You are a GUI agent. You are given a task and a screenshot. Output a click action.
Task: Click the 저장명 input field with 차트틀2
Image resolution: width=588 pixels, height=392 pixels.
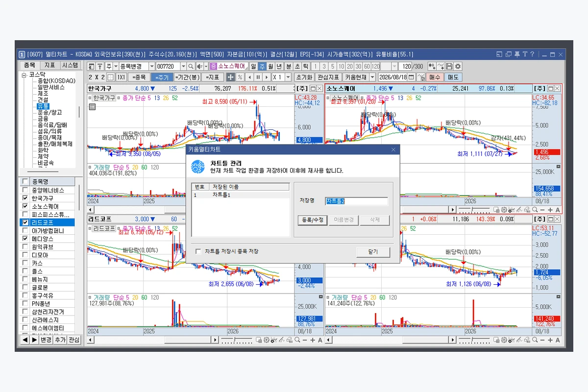click(x=357, y=201)
